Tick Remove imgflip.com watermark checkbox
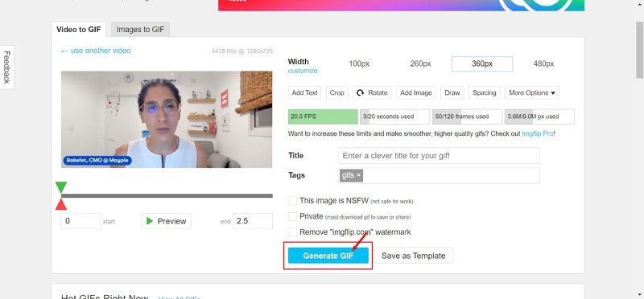 tap(292, 232)
